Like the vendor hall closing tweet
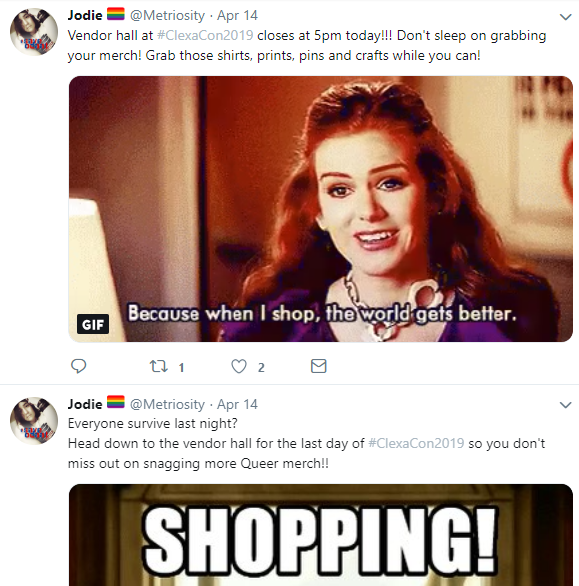Screen dimensions: 579x586 coord(239,366)
